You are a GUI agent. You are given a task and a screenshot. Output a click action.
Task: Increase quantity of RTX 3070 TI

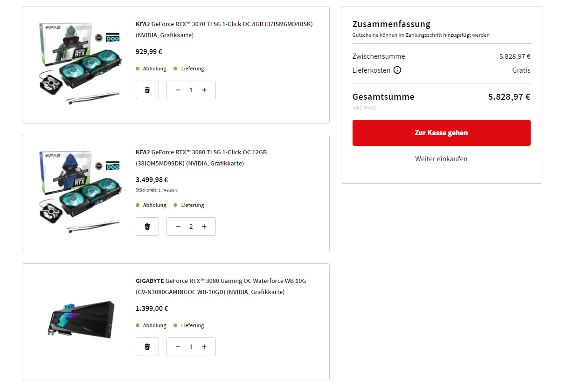[x=204, y=90]
